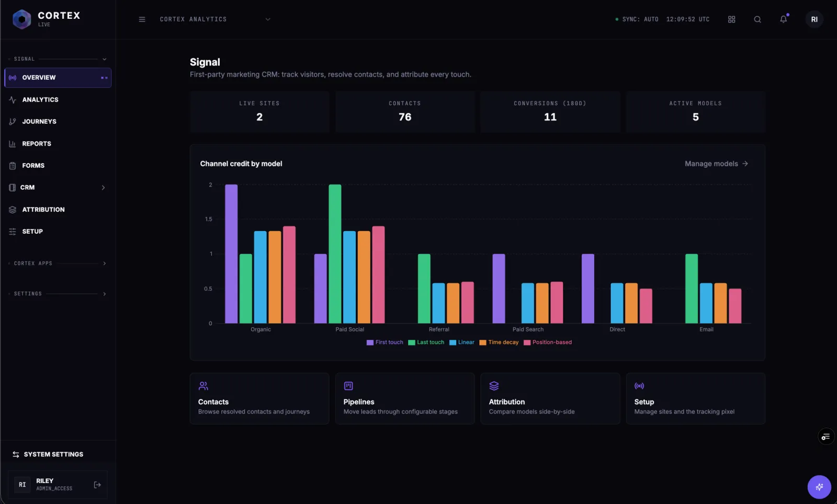
Task: Log out using the exit icon
Action: coord(97,485)
